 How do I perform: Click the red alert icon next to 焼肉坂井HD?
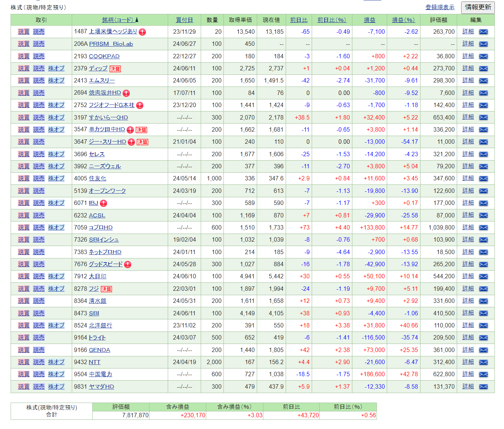(x=126, y=93)
